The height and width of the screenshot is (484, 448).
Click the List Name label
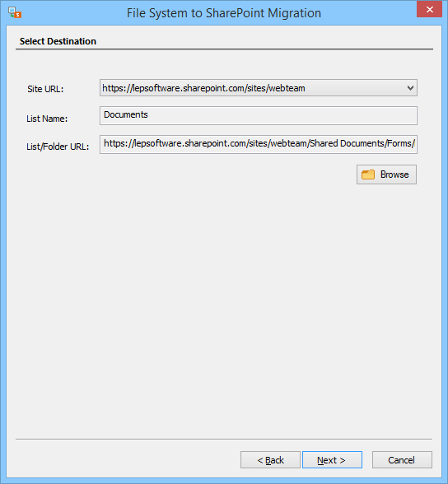(47, 119)
